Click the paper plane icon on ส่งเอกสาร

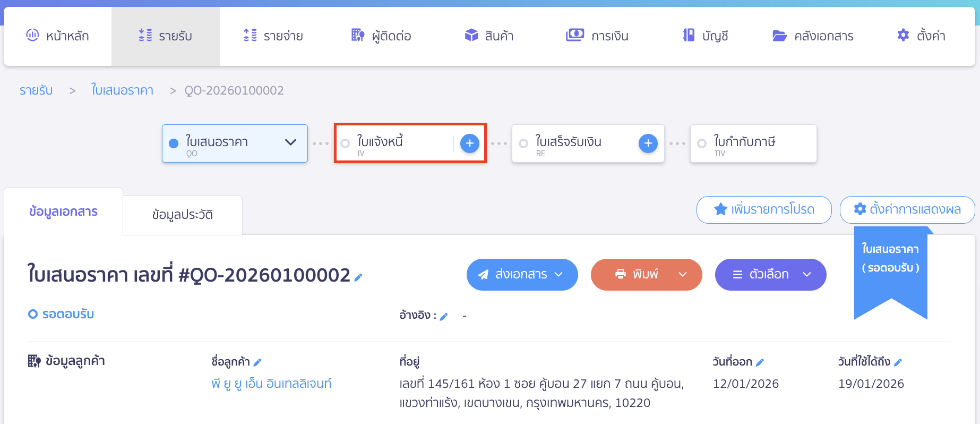[x=484, y=274]
